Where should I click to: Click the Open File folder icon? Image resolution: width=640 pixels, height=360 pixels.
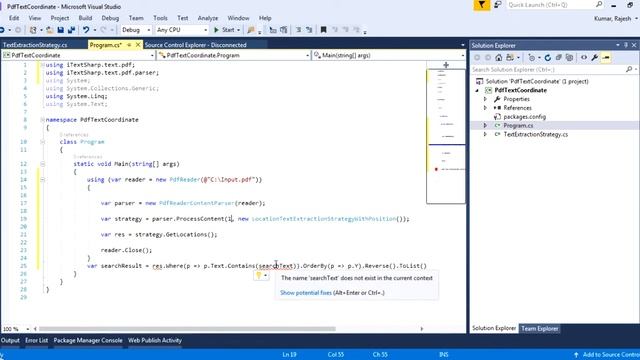pos(49,30)
